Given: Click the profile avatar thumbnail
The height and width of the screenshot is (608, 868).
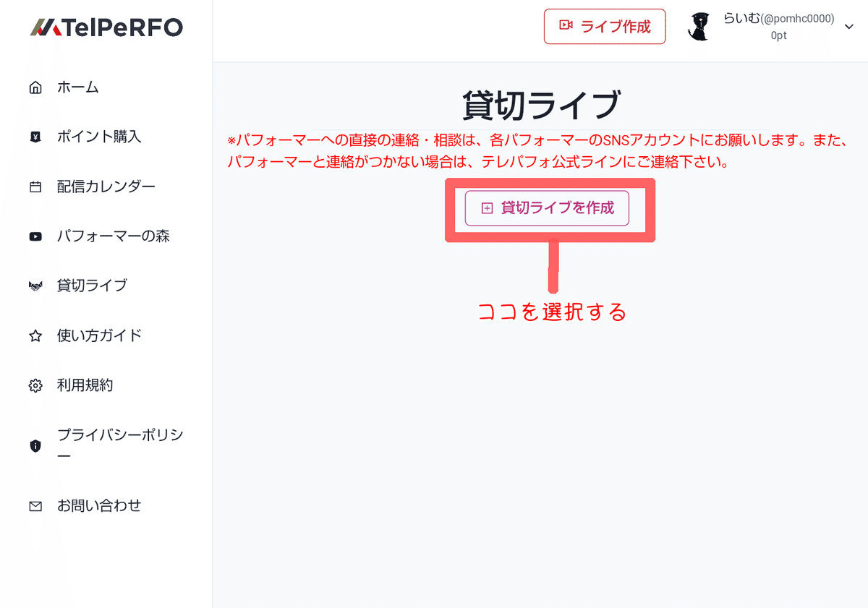Looking at the screenshot, I should point(699,27).
